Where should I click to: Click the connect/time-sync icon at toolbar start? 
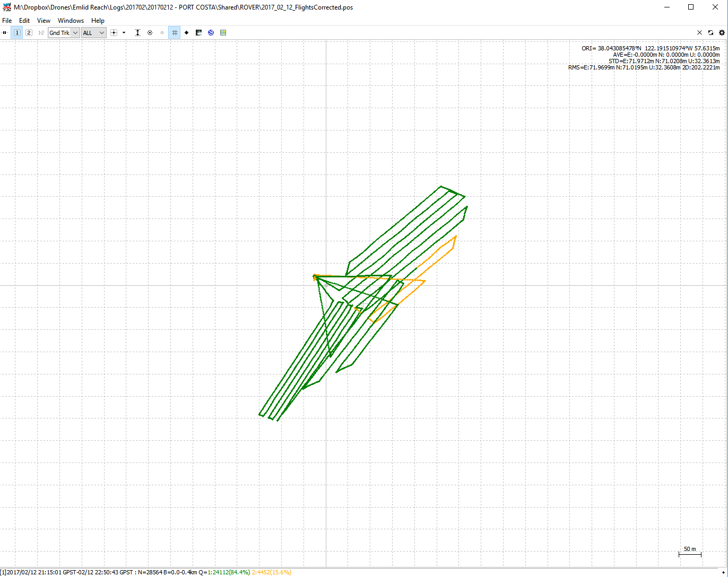tap(5, 33)
